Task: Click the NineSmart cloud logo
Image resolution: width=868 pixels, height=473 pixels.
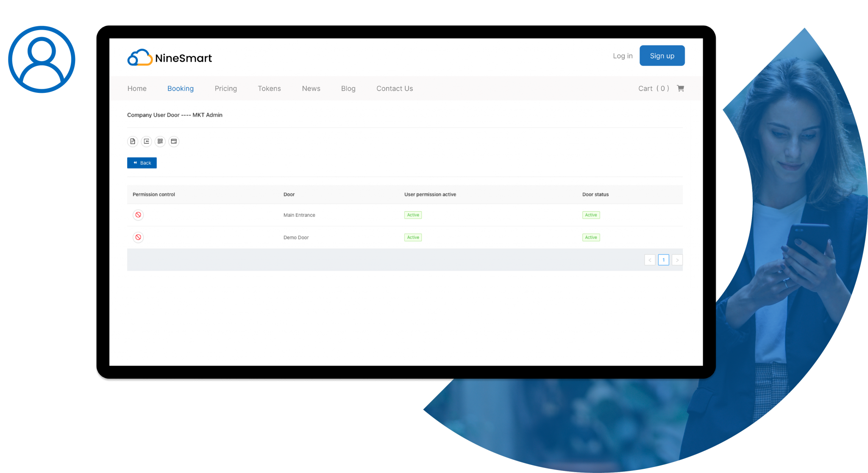Action: (x=140, y=58)
